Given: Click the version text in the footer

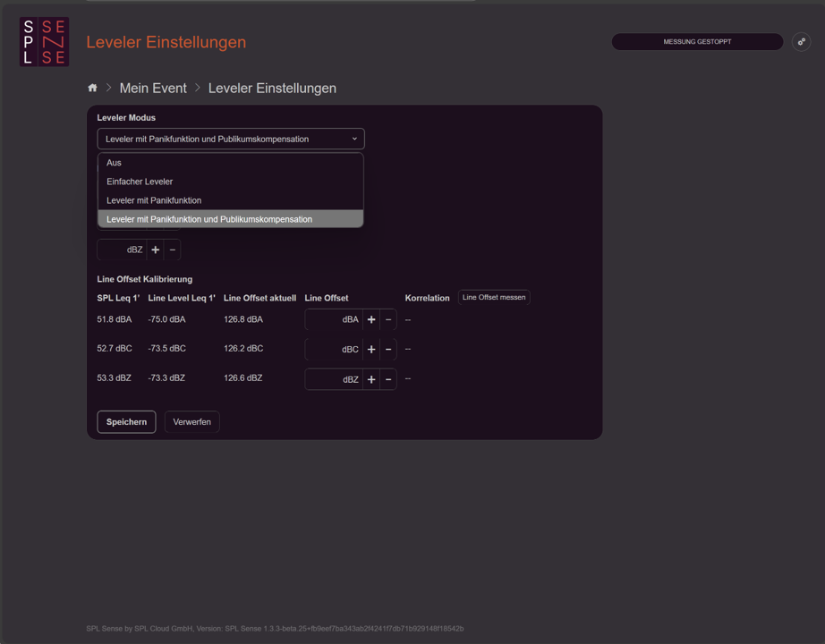Looking at the screenshot, I should (x=275, y=628).
